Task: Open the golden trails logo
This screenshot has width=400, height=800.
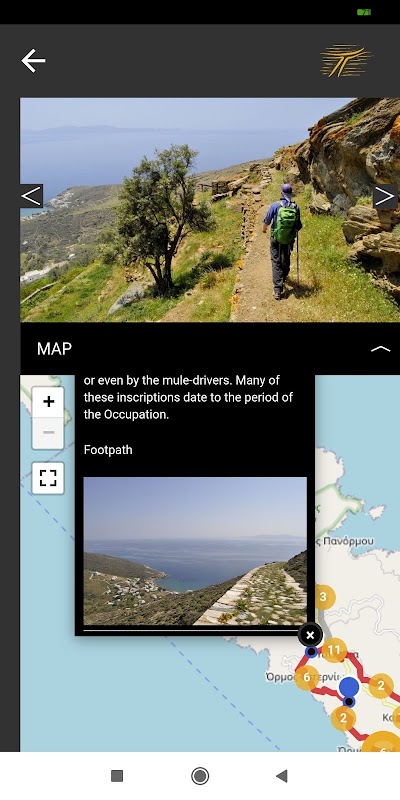Action: tap(346, 61)
